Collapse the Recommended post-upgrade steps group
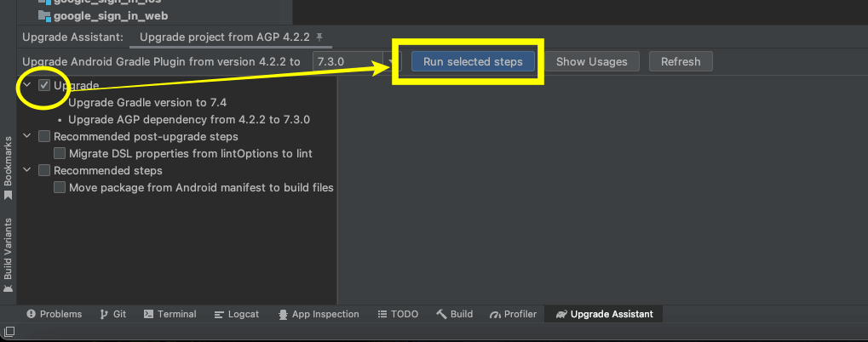 26,136
